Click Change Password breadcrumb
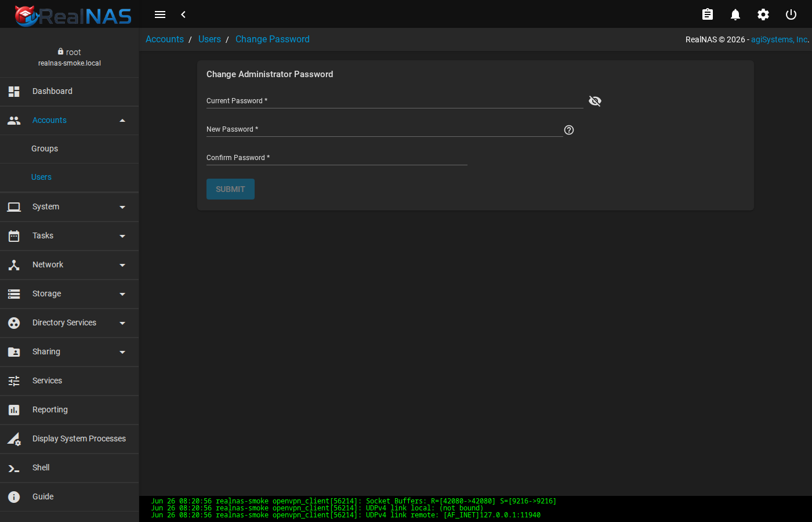 (x=273, y=39)
